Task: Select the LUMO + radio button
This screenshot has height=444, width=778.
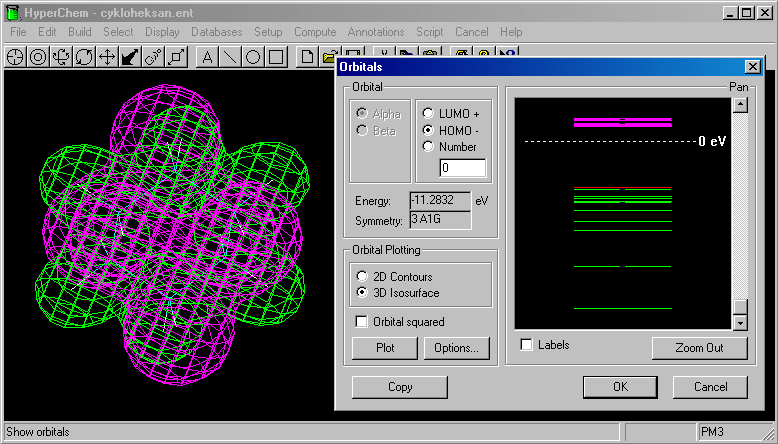Action: pos(429,114)
